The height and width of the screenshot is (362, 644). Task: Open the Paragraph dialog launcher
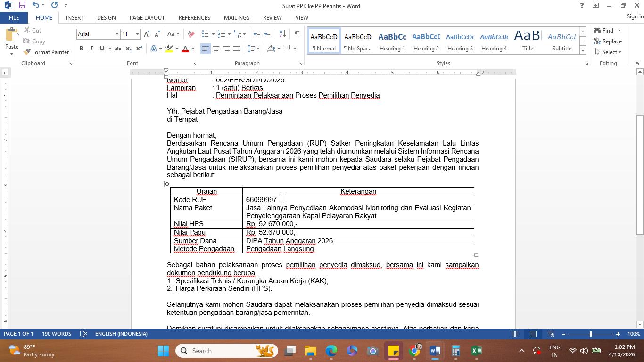pos(300,63)
